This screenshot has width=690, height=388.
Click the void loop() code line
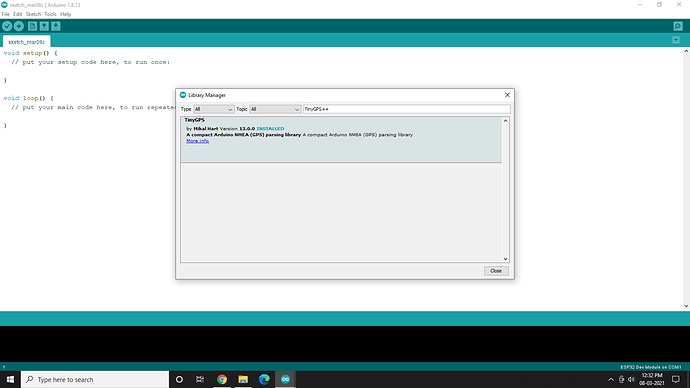(29, 98)
